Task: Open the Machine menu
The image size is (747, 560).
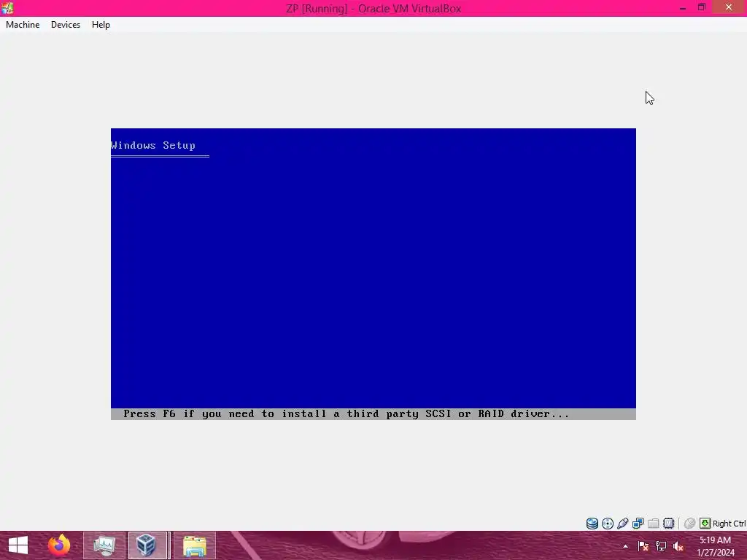Action: 23,25
